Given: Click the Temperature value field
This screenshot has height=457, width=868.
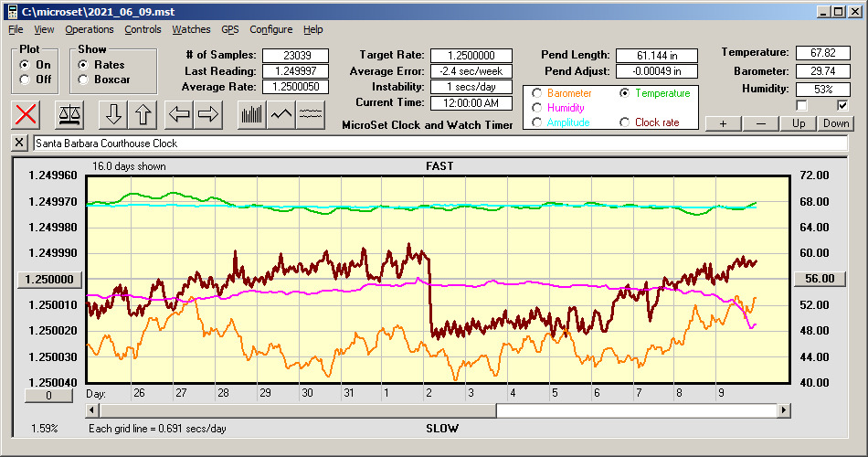Looking at the screenshot, I should (x=822, y=53).
